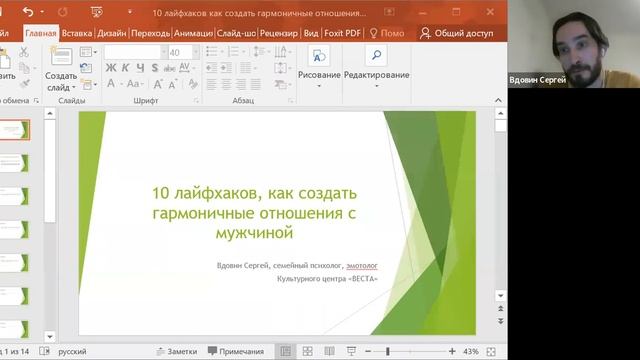Click the language indicator 'русский'
The image size is (640, 360).
coord(72,351)
